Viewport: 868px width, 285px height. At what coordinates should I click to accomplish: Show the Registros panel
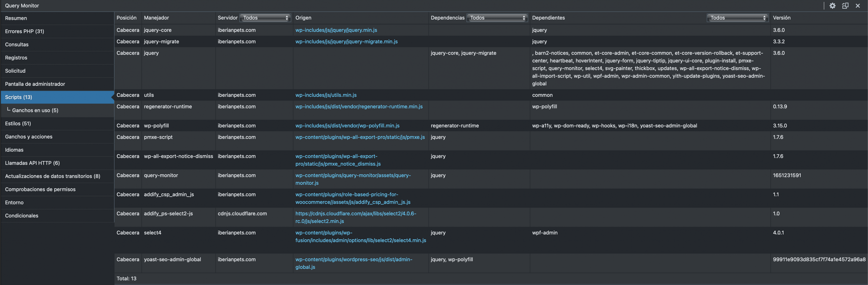tap(57, 58)
